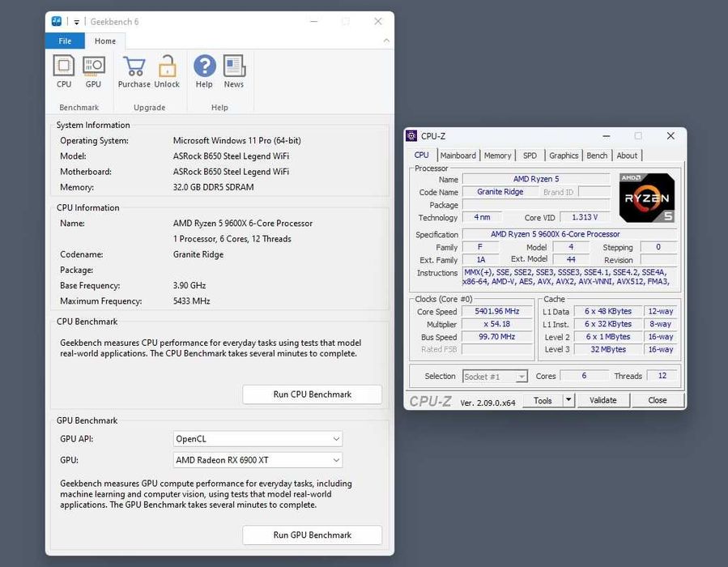
Task: Click the Motherboard value ASRock B650 Steel Legend
Action: pos(231,172)
